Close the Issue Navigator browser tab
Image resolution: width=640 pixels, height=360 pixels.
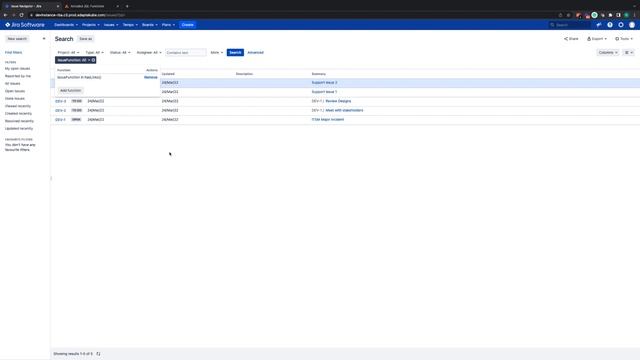(58, 6)
